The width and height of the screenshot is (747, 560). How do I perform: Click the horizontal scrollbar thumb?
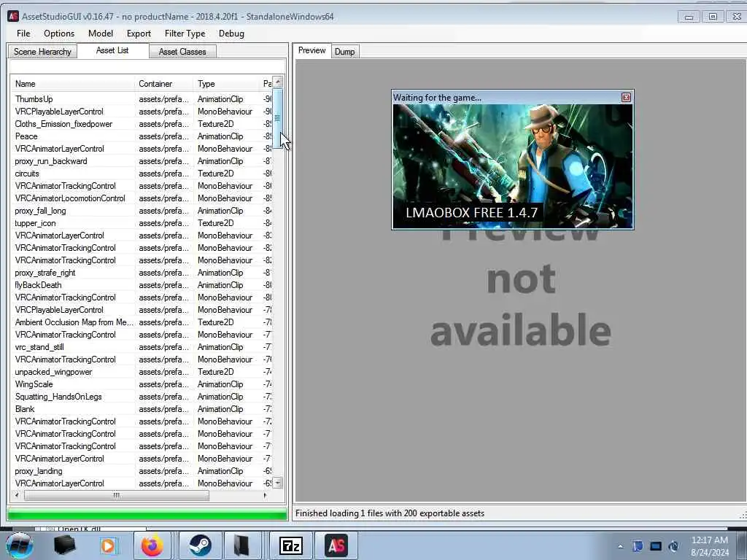[116, 495]
